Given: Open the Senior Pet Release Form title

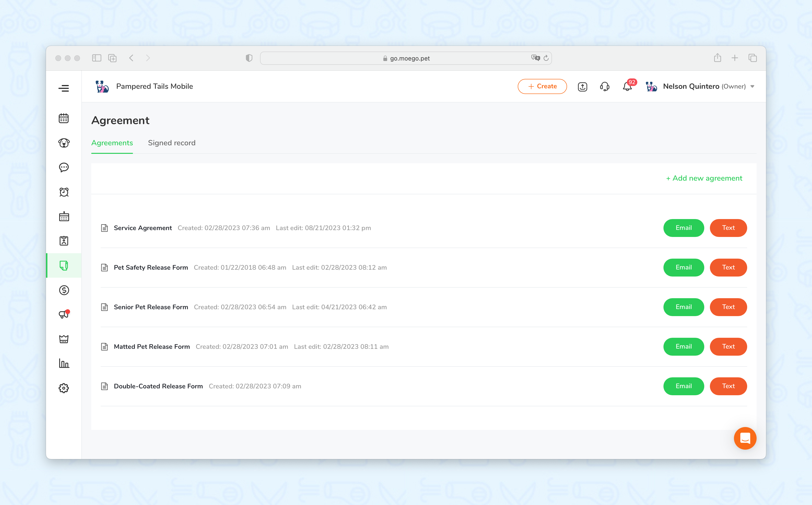Looking at the screenshot, I should [151, 307].
